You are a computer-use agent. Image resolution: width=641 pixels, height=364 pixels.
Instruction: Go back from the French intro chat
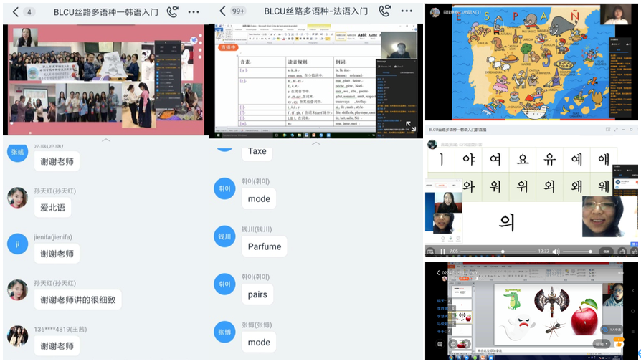pos(222,11)
